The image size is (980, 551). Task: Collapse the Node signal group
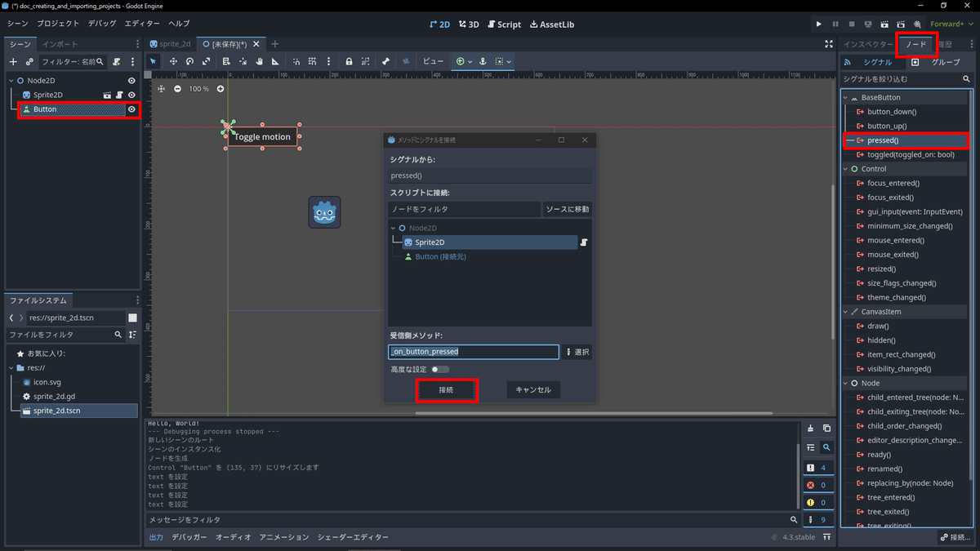[847, 383]
